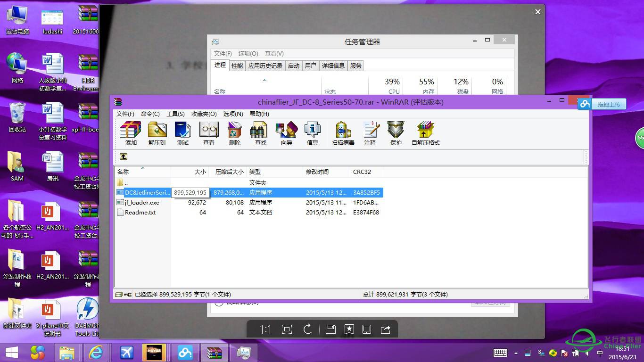The height and width of the screenshot is (362, 644).
Task: Click the 查找 (Find) binoculars icon
Action: pos(260,133)
